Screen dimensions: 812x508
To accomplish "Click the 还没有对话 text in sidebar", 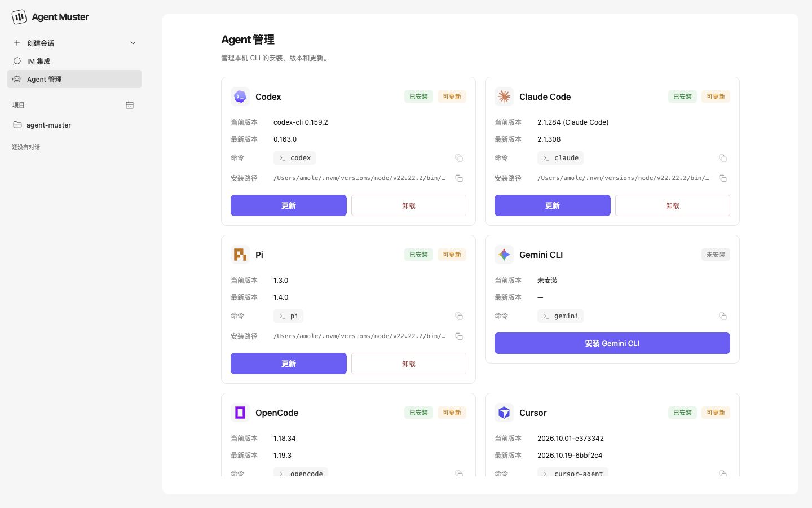I will point(26,147).
